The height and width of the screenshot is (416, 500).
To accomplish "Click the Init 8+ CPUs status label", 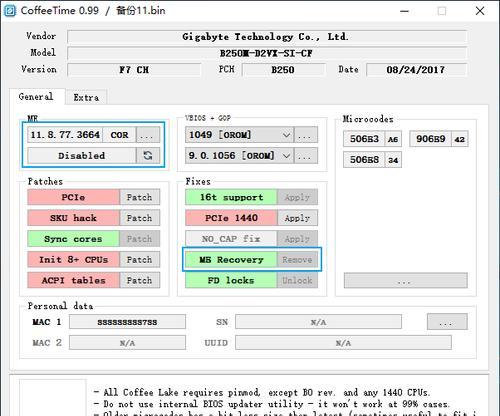I will pos(73,259).
